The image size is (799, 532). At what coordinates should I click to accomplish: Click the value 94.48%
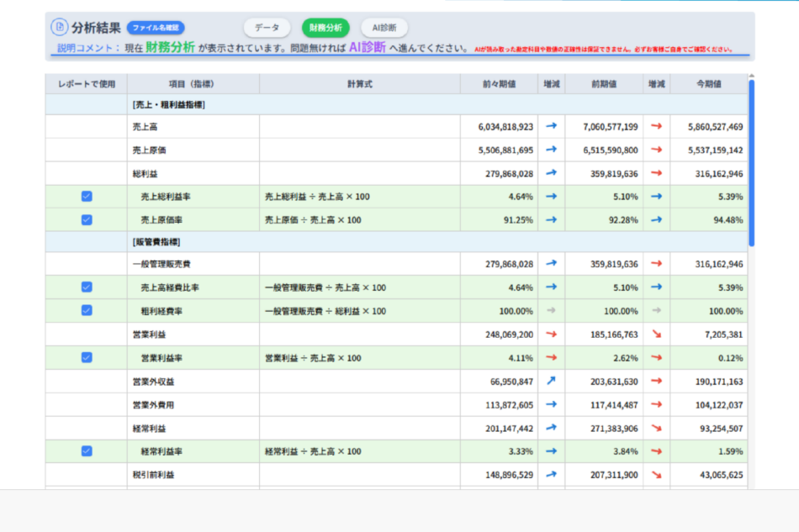click(728, 220)
